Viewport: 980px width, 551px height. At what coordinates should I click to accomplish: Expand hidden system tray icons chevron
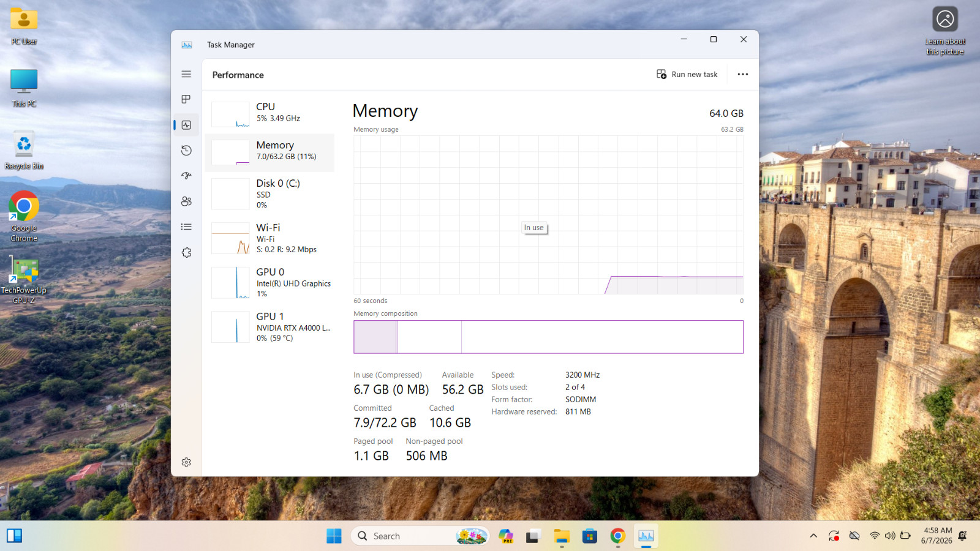(813, 536)
